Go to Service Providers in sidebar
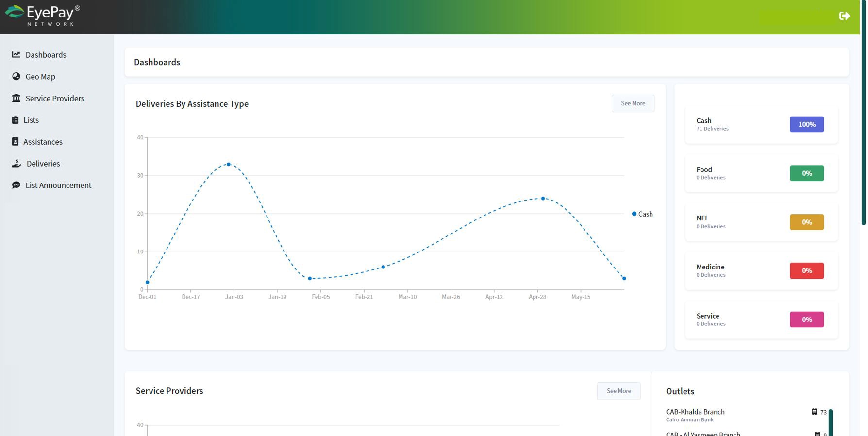 click(x=55, y=99)
